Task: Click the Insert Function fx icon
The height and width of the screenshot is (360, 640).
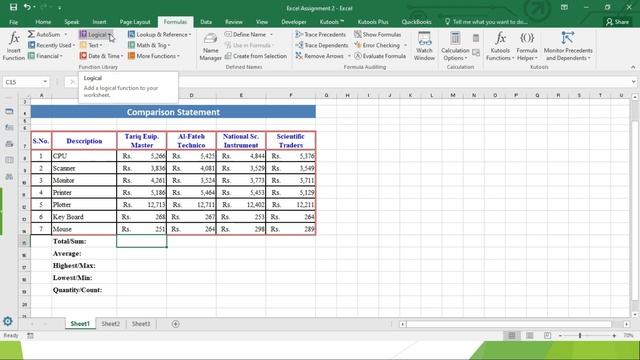Action: click(x=14, y=46)
